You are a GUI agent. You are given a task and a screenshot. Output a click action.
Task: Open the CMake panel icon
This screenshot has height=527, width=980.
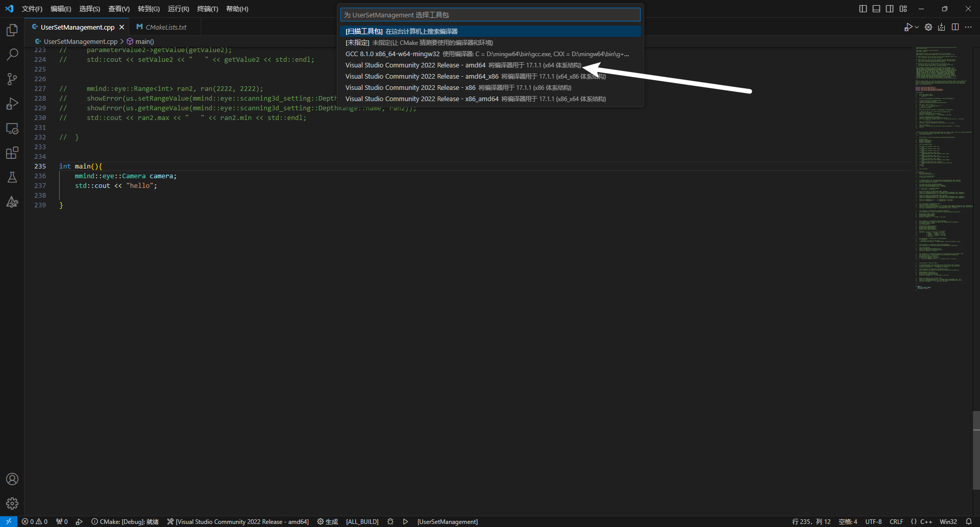pos(12,202)
